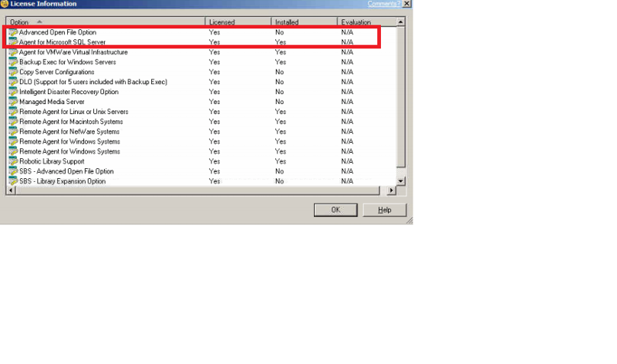Screen dimensions: 617x364
Task: Select the Advanced Open File Option row
Action: [x=201, y=32]
